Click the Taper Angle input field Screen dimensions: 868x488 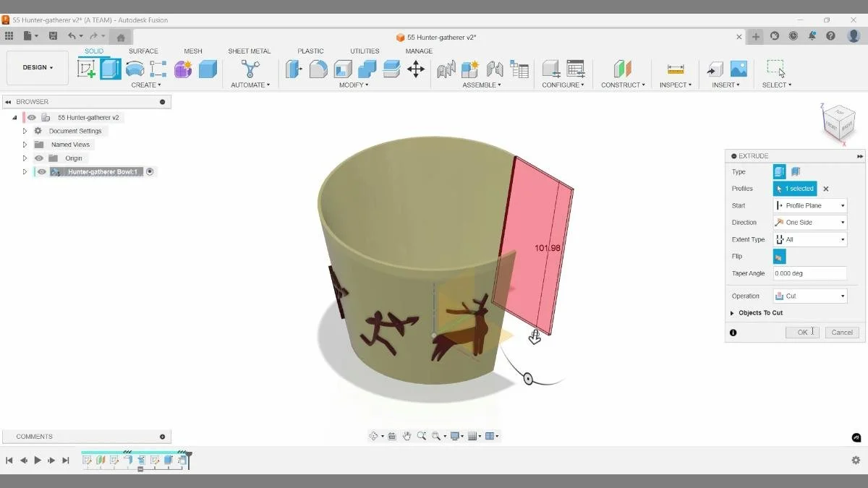[809, 273]
